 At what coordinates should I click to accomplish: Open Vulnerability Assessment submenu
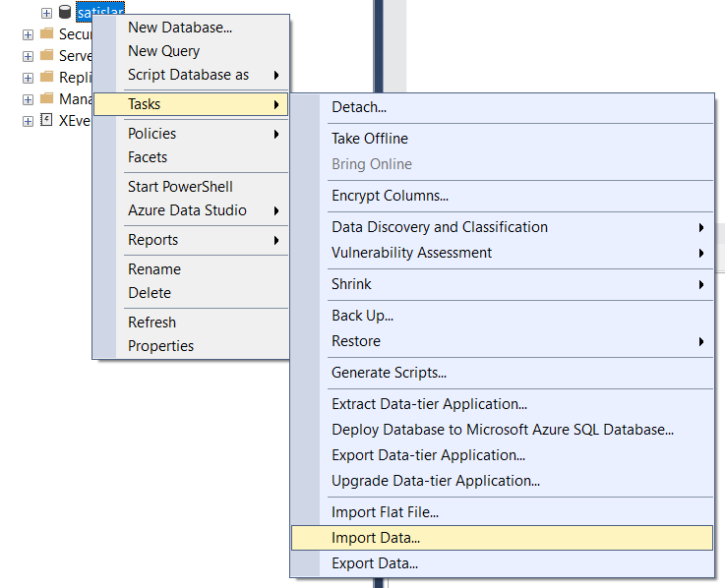coord(502,253)
